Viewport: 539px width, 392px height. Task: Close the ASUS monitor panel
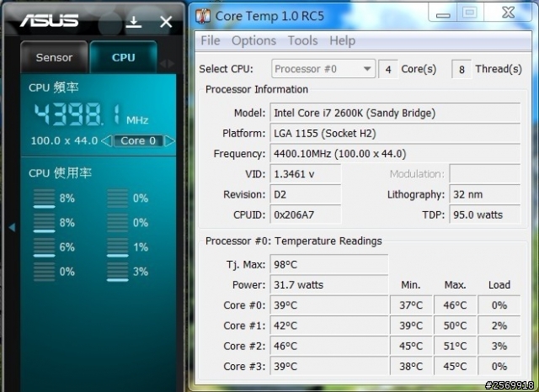166,22
